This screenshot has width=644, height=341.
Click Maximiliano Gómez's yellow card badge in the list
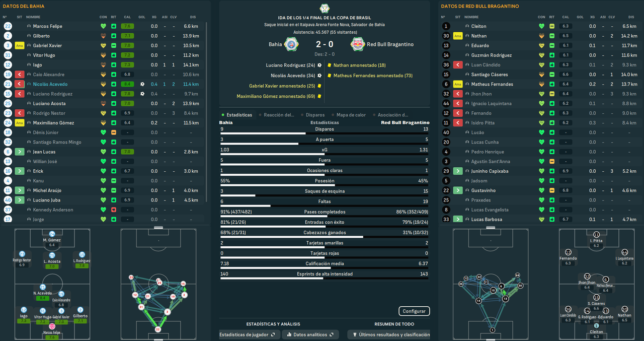(x=21, y=123)
